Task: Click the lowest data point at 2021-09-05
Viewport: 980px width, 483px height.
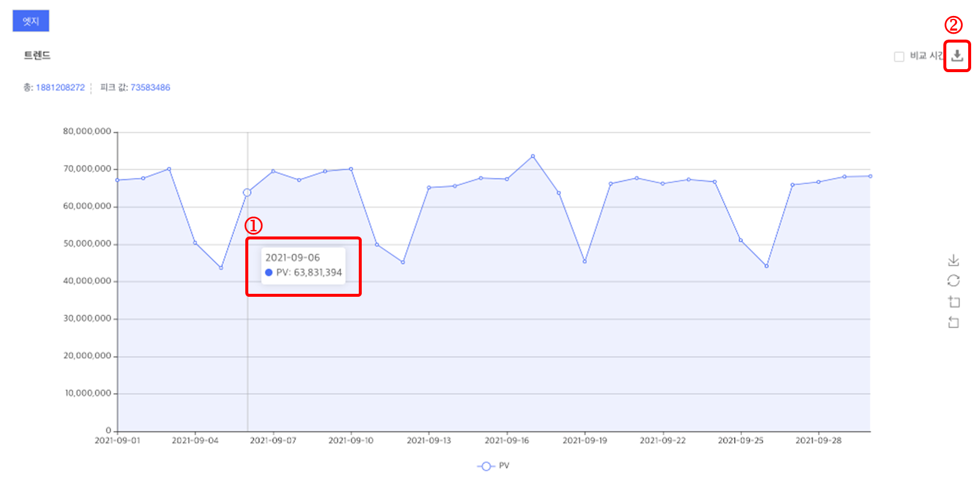Action: (221, 268)
